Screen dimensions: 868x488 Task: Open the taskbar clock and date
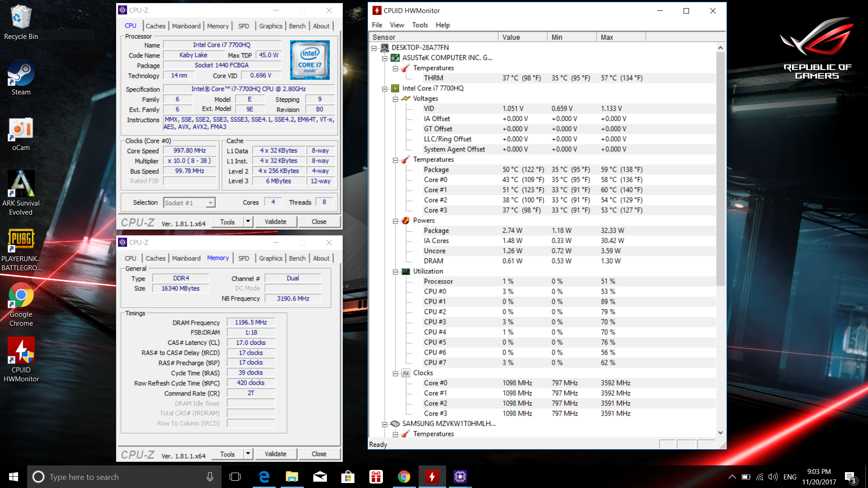click(x=819, y=477)
